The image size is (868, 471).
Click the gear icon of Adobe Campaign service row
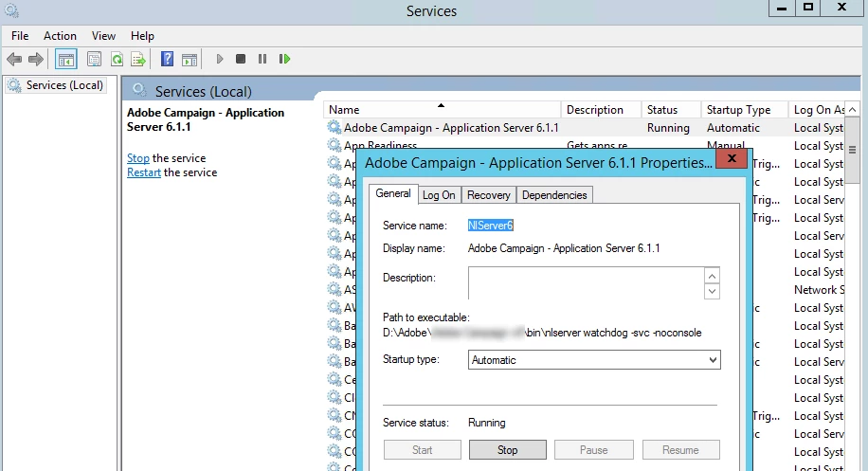335,127
